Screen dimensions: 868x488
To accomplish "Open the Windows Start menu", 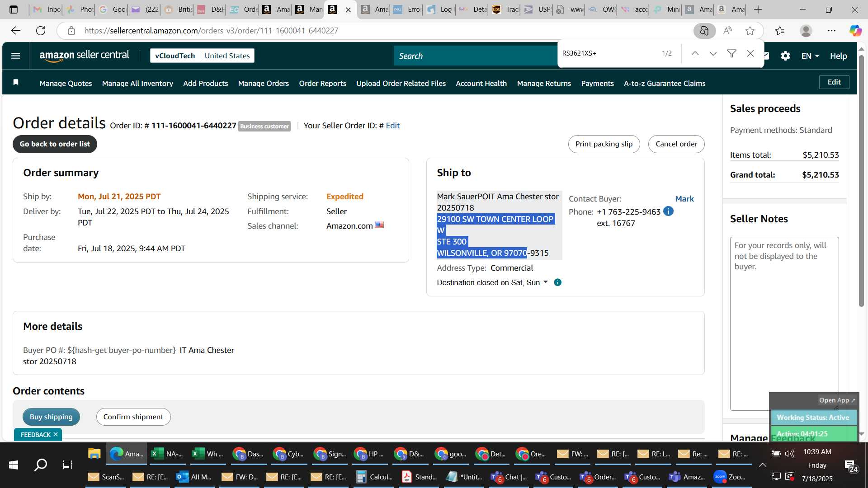I will point(14,465).
